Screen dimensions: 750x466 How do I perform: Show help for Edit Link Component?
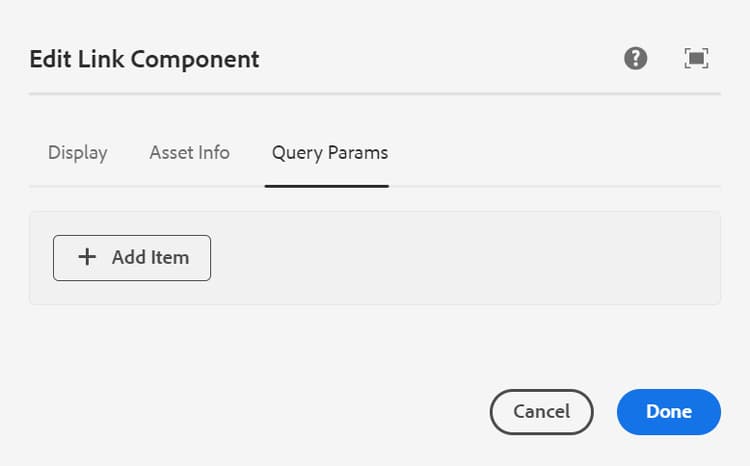coord(636,58)
